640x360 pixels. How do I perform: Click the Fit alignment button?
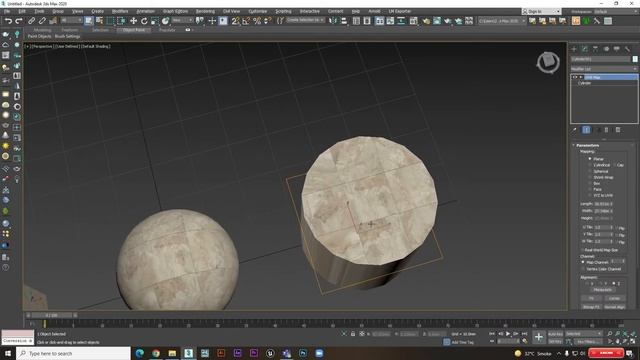(x=591, y=298)
